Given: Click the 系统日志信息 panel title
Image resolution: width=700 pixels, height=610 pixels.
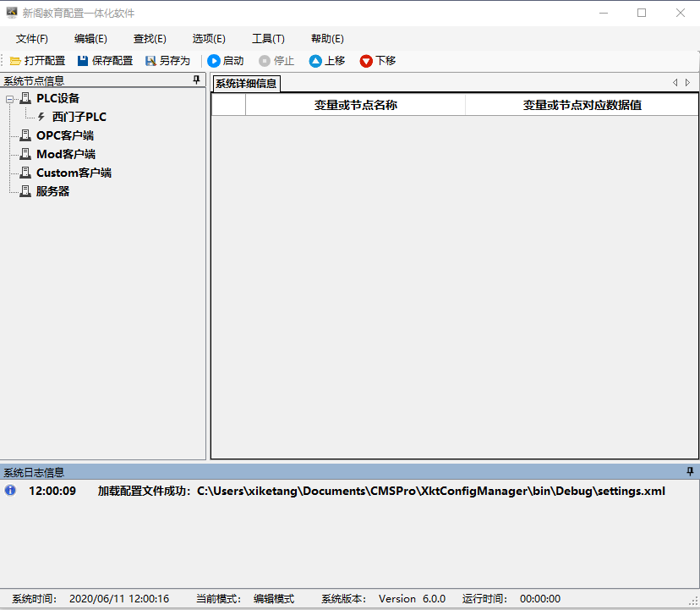Looking at the screenshot, I should (34, 472).
